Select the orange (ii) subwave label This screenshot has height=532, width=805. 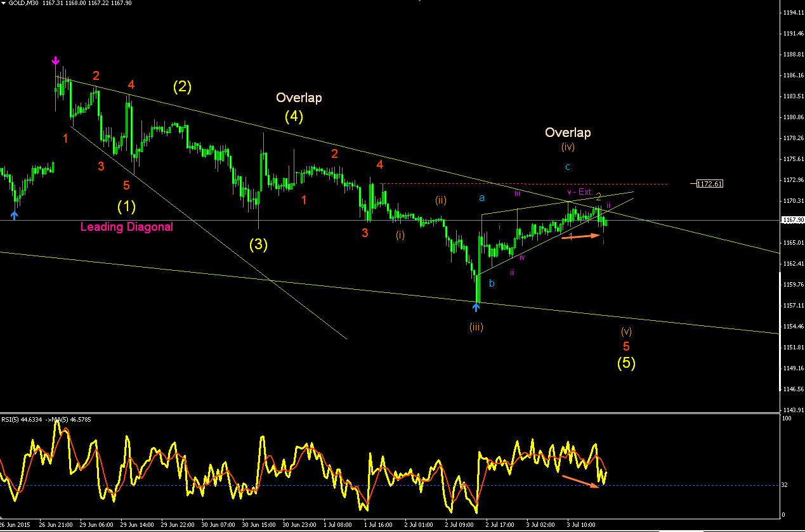[441, 200]
